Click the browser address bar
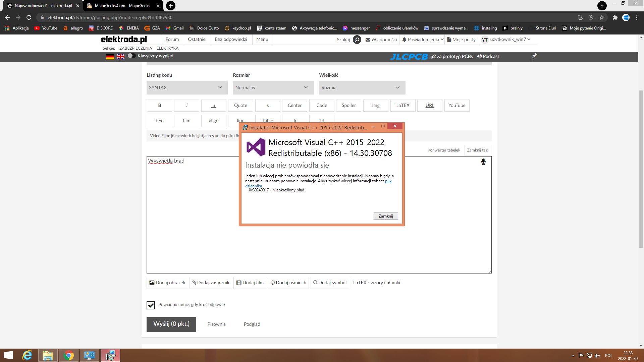Screen dimensions: 644x362 (x=302, y=17)
